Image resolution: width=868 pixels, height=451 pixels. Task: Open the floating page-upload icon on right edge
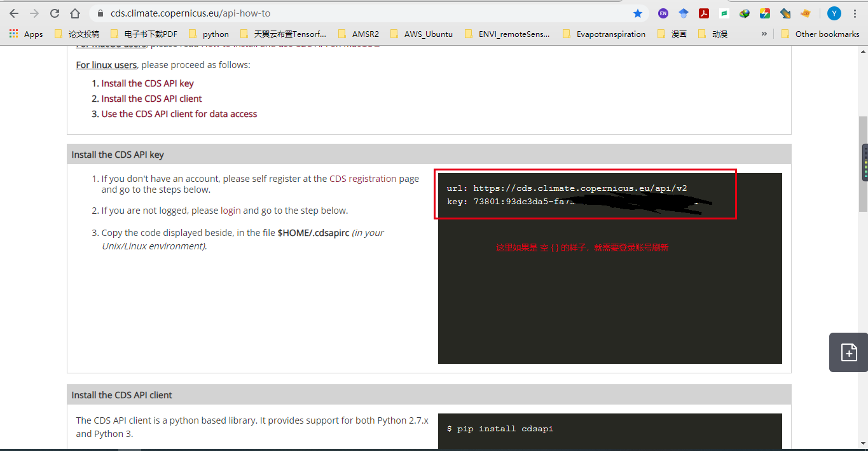click(x=848, y=352)
